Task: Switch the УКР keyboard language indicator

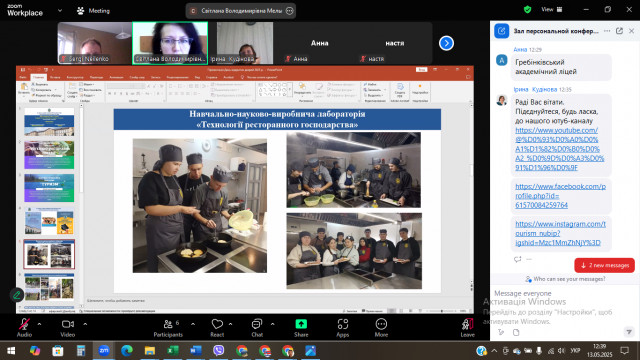Action: (575, 351)
